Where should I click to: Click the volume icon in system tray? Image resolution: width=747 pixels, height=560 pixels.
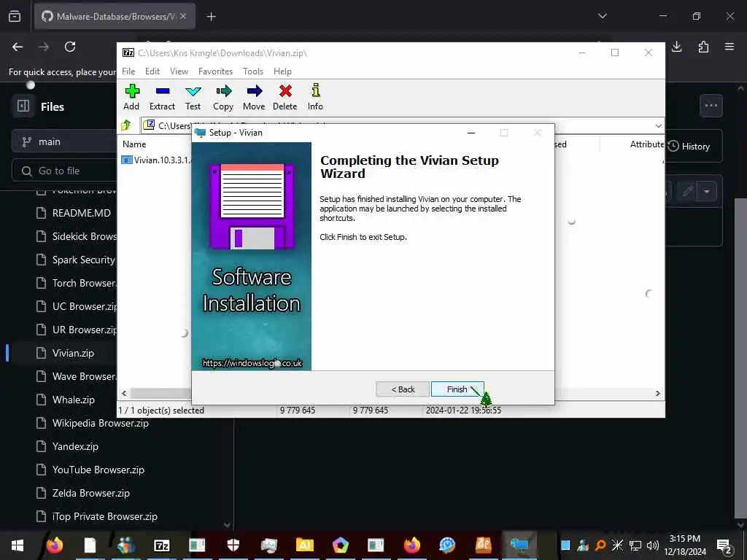[x=652, y=545]
